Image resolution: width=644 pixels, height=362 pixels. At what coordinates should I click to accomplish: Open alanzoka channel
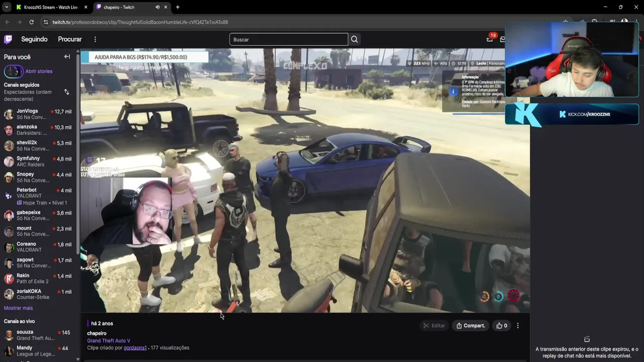pyautogui.click(x=39, y=130)
